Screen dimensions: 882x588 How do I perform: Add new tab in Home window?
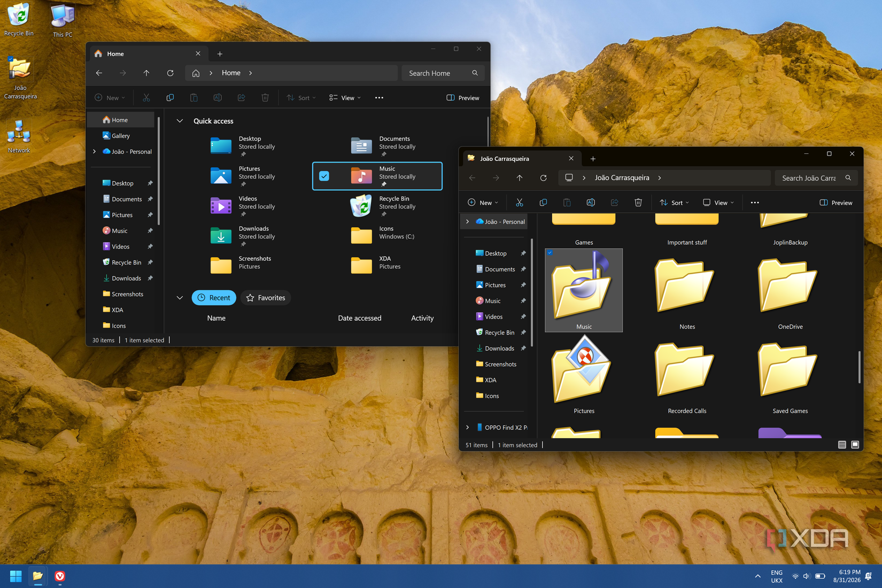(220, 54)
